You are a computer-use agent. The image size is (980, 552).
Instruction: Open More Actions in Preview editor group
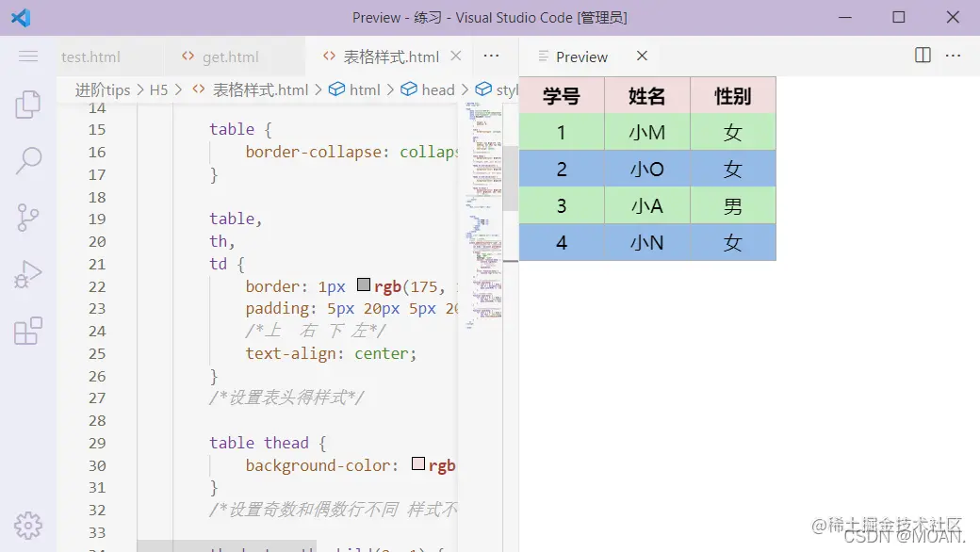coord(953,56)
